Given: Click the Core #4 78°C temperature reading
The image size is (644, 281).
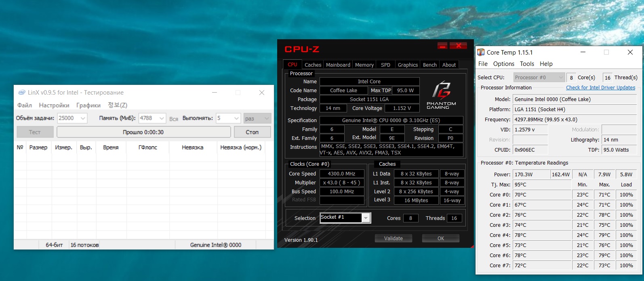Looking at the screenshot, I should pos(542,235).
